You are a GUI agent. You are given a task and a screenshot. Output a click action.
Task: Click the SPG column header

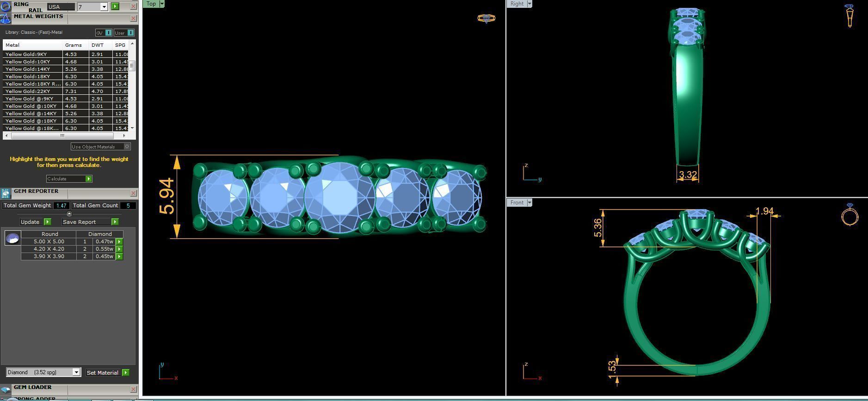tap(121, 45)
